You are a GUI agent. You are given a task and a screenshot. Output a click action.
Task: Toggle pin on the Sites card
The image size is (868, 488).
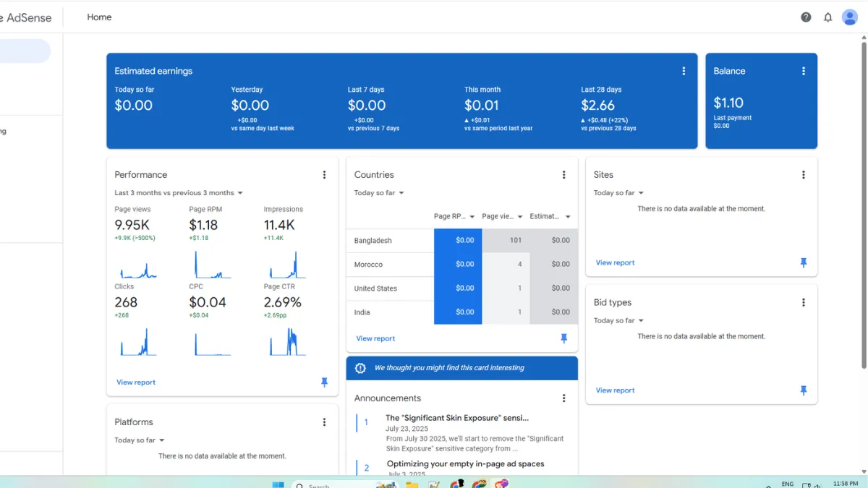point(803,263)
